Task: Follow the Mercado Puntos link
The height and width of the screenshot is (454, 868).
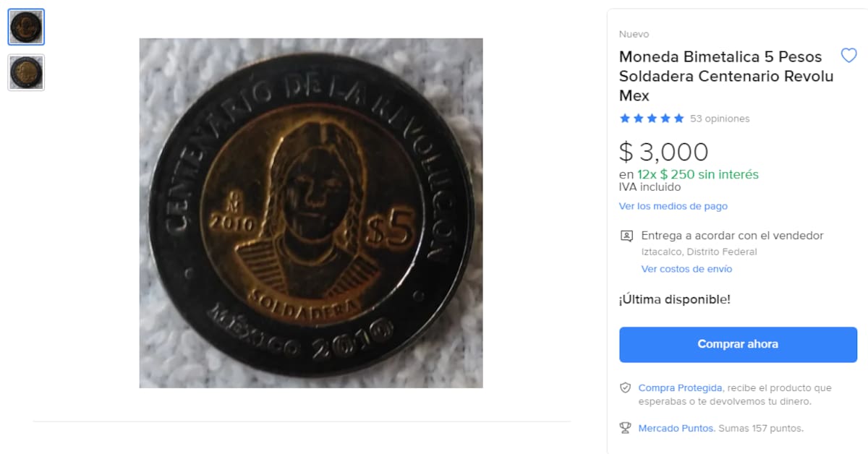Action: click(x=676, y=428)
